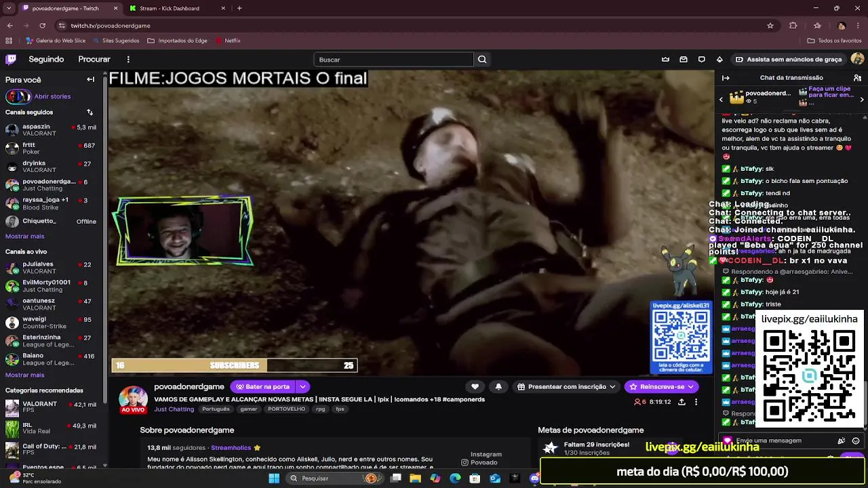Expand Presentear com inscrição dropdown

(x=612, y=386)
